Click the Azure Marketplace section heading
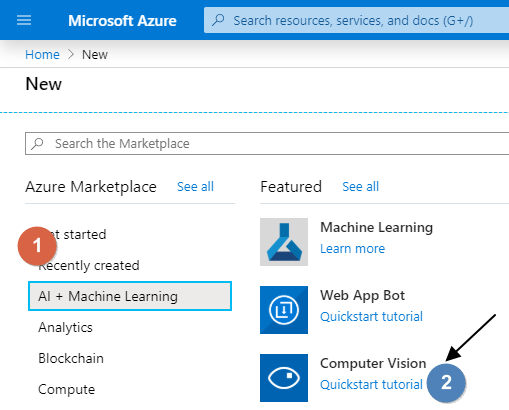The image size is (509, 410). point(91,187)
